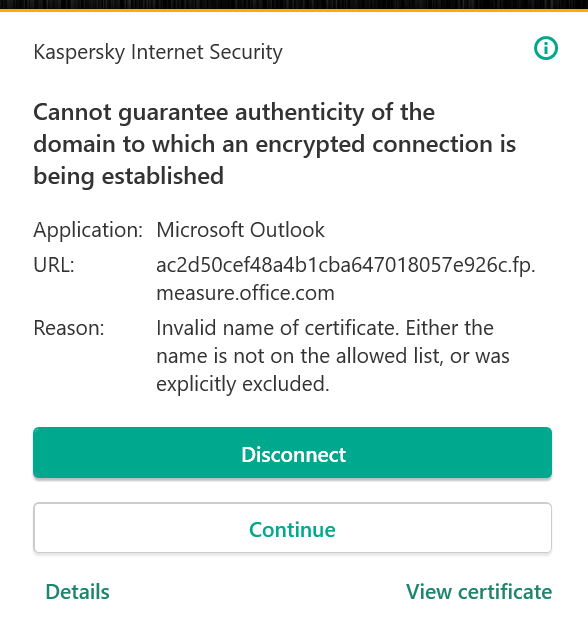Click the 'explicitly excluded.' text
This screenshot has height=628, width=588.
[243, 384]
